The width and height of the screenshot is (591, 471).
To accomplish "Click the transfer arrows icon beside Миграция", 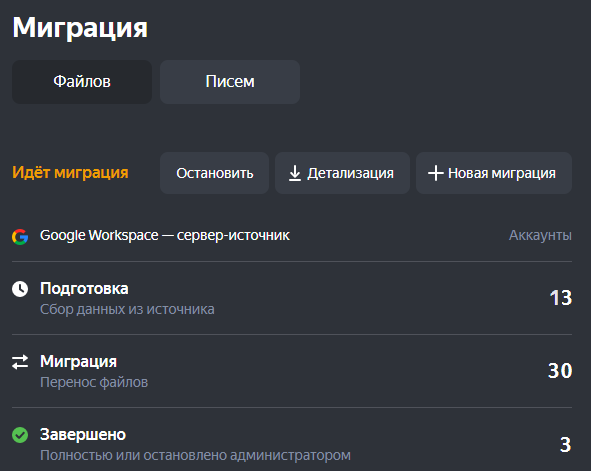I will tap(20, 362).
